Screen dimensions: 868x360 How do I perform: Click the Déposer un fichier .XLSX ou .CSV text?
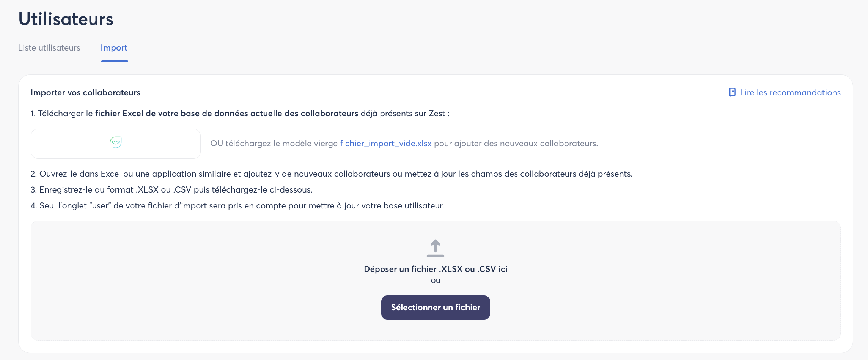pos(436,269)
